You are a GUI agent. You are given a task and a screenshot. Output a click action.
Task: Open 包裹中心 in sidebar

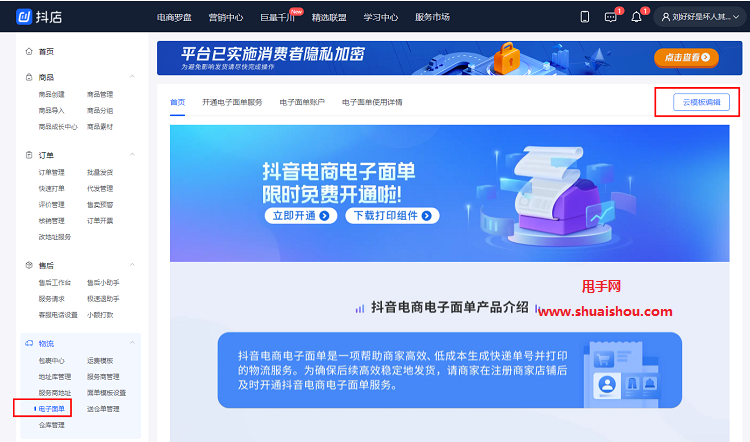pos(52,361)
